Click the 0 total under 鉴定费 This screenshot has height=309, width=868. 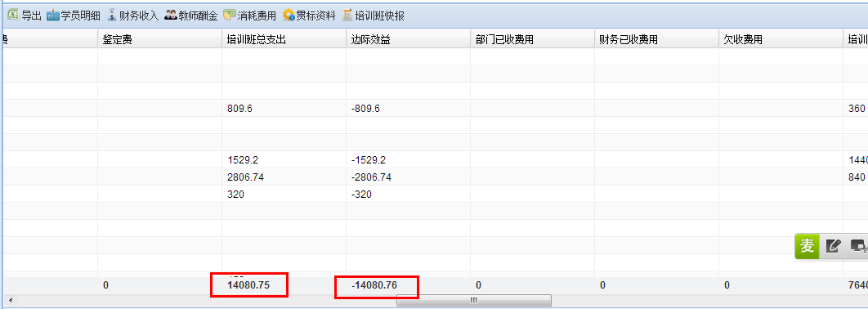[106, 286]
